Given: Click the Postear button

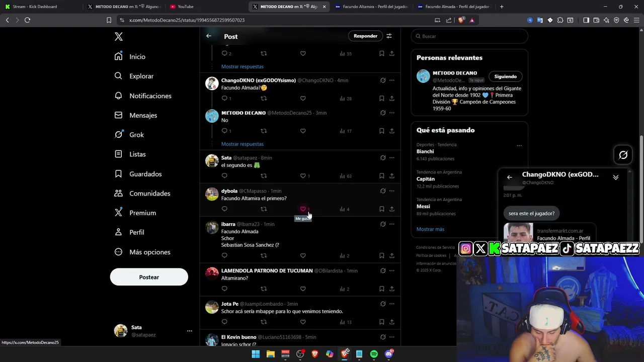Looking at the screenshot, I should pos(149,277).
